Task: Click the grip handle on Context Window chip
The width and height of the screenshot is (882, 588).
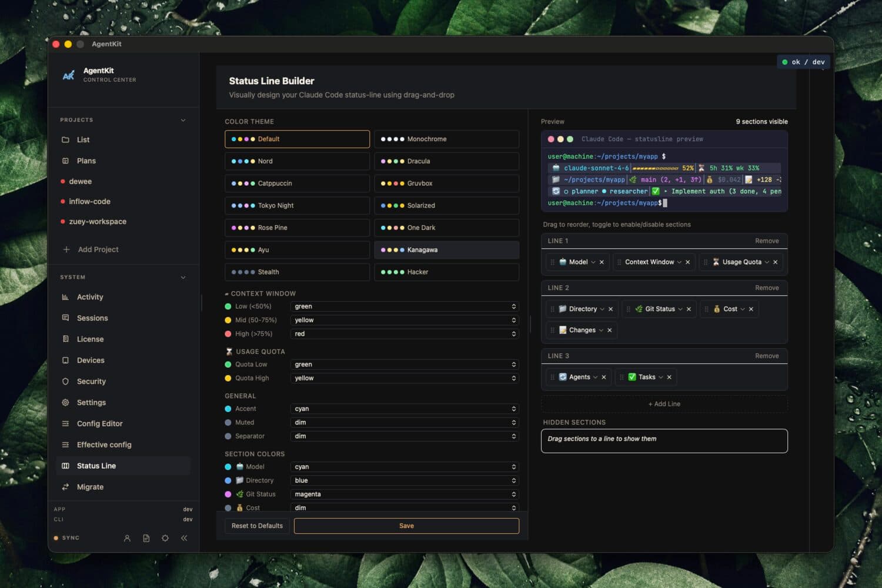Action: coord(619,262)
